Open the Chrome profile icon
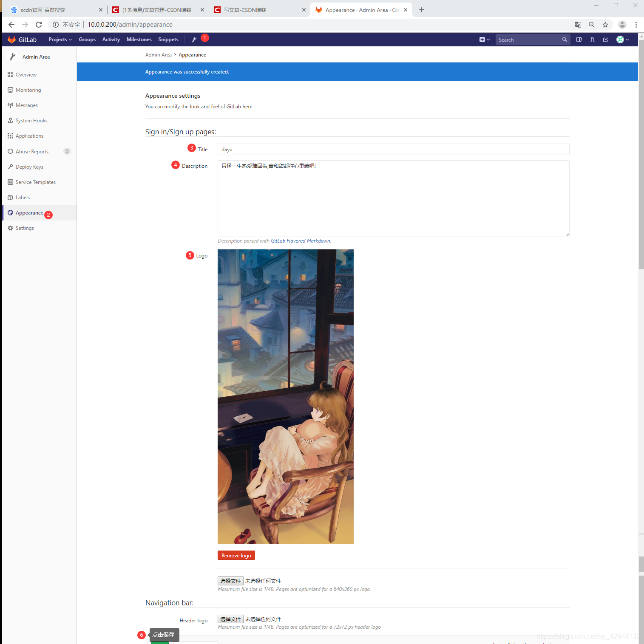Image resolution: width=644 pixels, height=644 pixels. tap(622, 25)
